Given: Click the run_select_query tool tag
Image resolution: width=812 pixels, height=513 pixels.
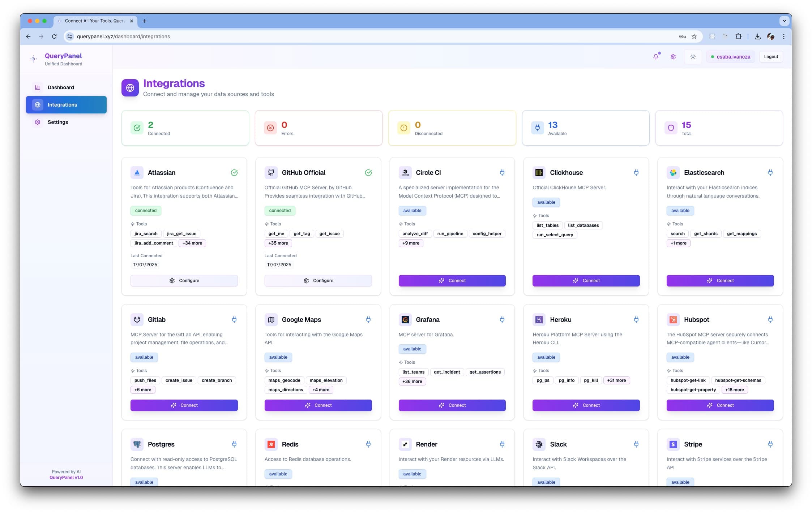Looking at the screenshot, I should point(555,235).
